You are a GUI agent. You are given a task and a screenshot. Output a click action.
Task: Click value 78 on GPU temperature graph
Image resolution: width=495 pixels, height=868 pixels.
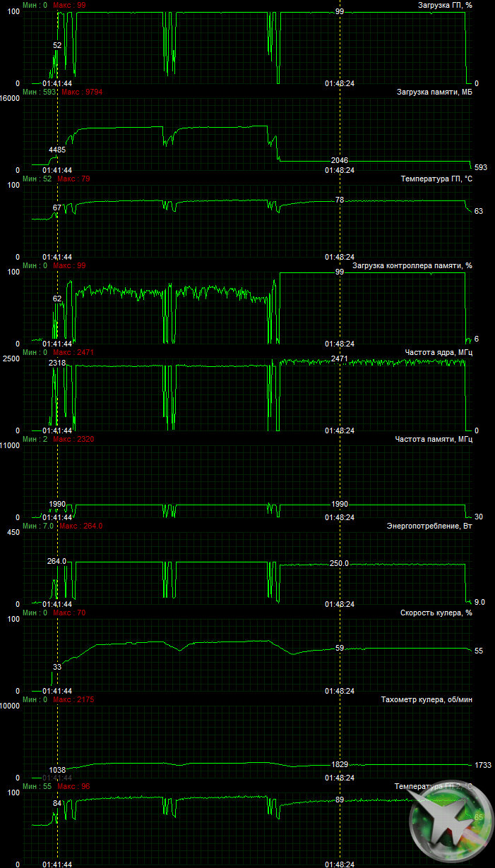click(x=340, y=200)
